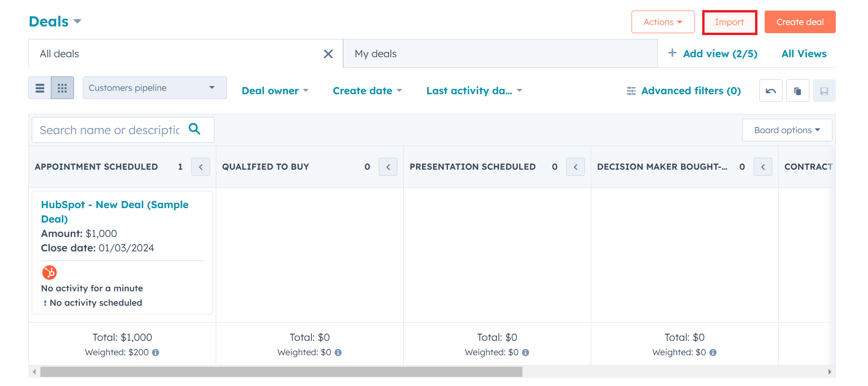Open the Actions dropdown
Screen dimensions: 868x386
(663, 22)
